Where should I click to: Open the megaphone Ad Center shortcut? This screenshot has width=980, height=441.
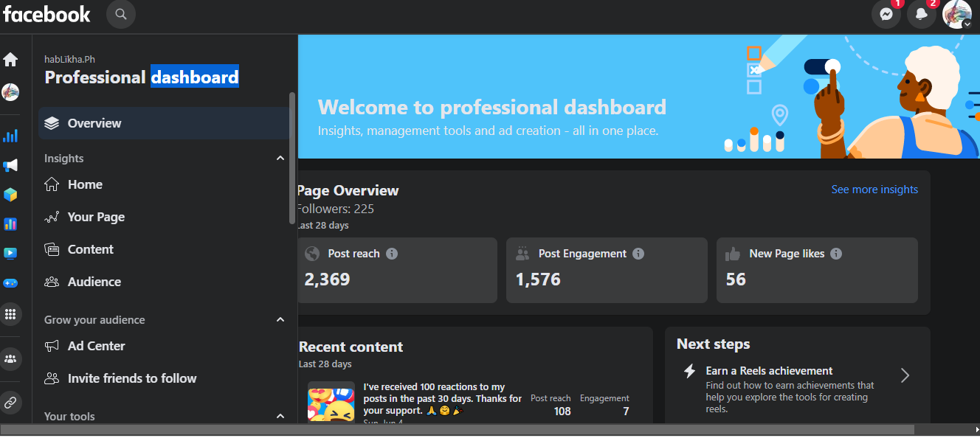[10, 165]
